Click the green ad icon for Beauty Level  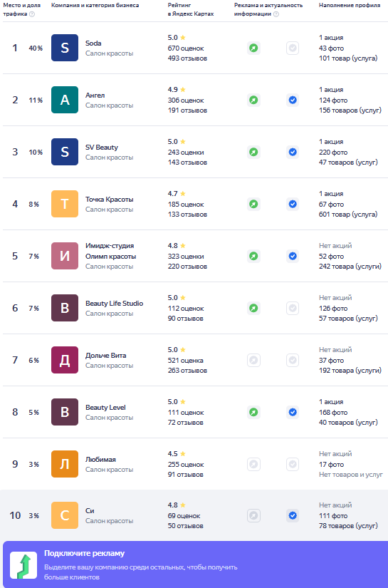(253, 413)
